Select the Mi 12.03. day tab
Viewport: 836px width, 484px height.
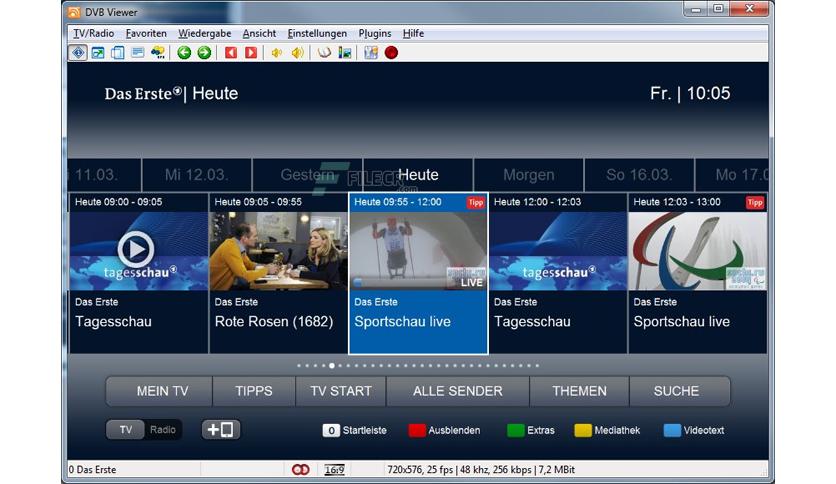197,175
